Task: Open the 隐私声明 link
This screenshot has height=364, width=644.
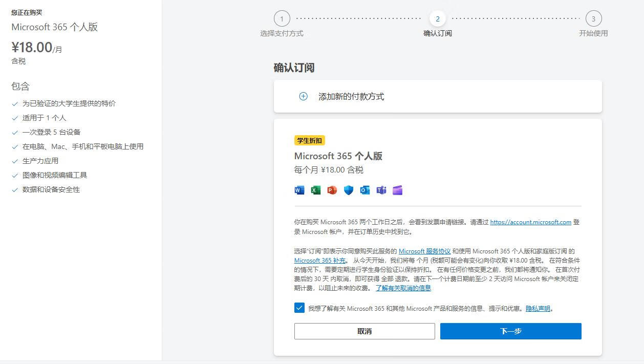Action: pyautogui.click(x=538, y=309)
